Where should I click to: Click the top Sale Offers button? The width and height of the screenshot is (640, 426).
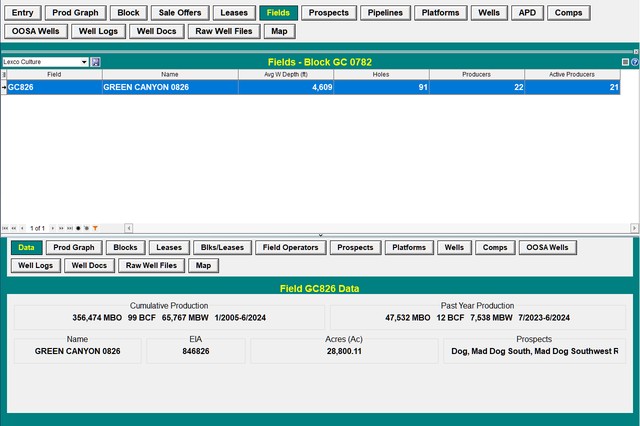(x=181, y=13)
